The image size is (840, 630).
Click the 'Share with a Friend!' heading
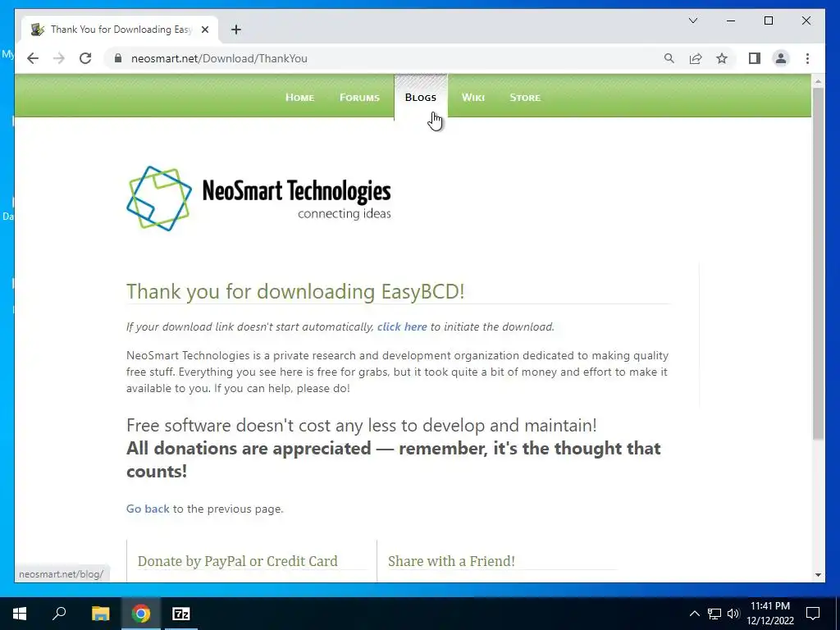click(451, 561)
